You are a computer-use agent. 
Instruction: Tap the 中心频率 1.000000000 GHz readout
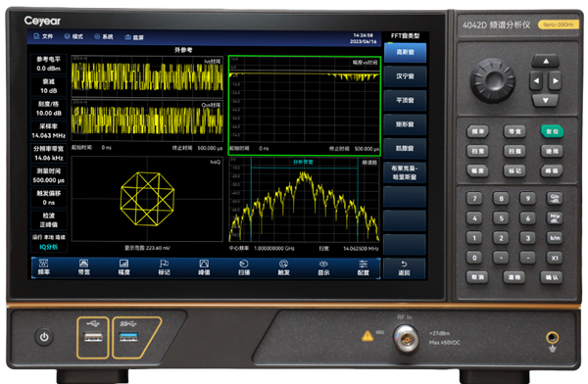(x=262, y=248)
